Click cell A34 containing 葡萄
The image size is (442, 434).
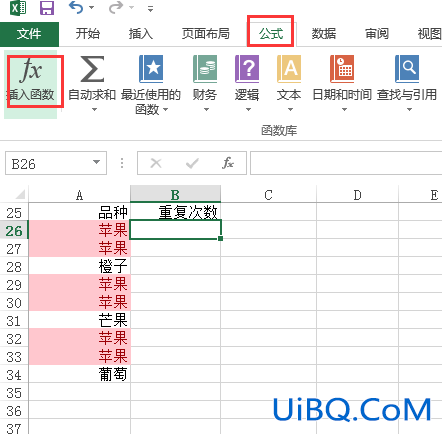[x=79, y=374]
